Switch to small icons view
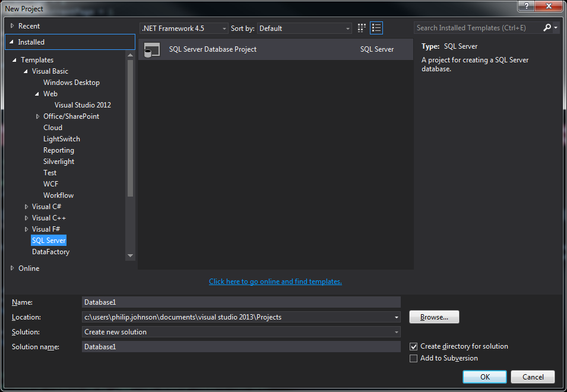The width and height of the screenshot is (567, 392). point(362,28)
